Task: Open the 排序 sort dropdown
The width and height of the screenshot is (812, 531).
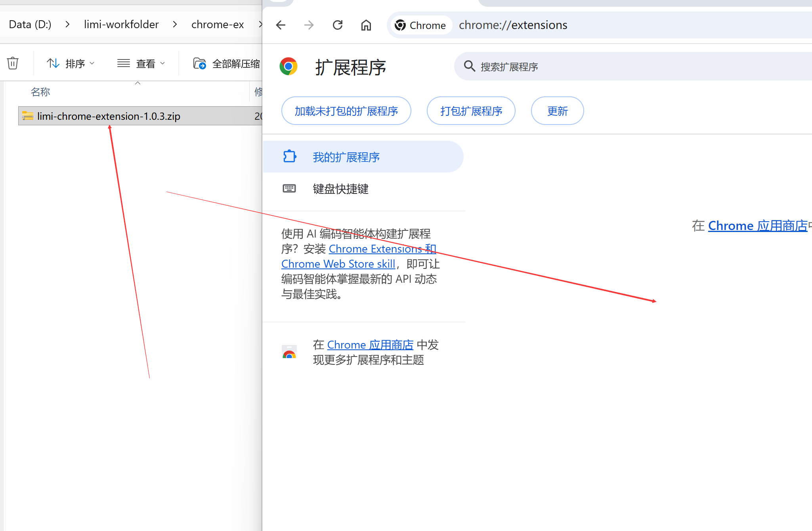Action: click(x=71, y=63)
